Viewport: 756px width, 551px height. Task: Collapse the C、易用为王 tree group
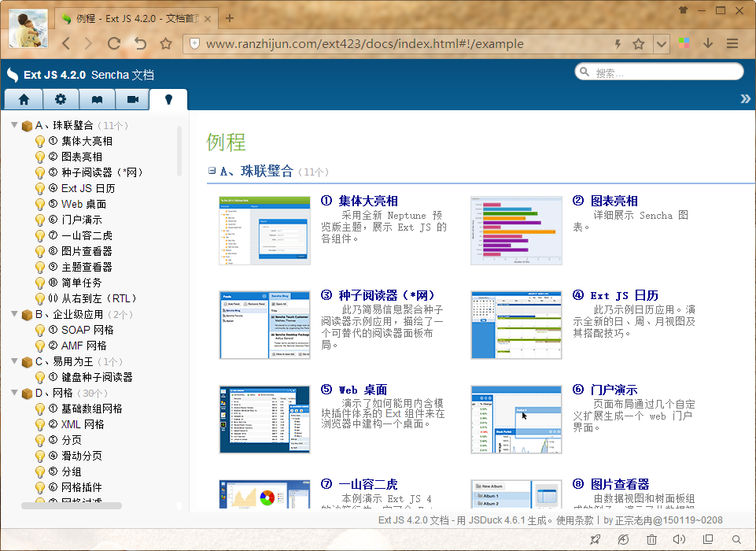point(14,361)
